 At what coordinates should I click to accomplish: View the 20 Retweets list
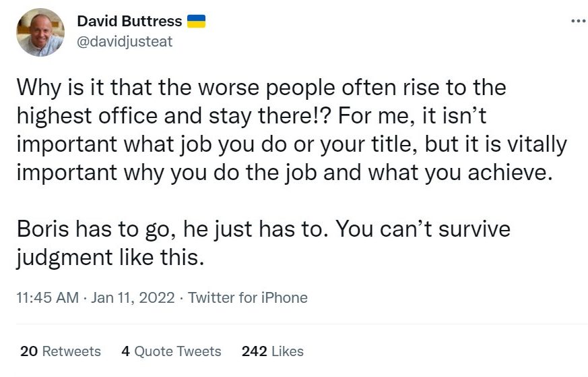61,351
